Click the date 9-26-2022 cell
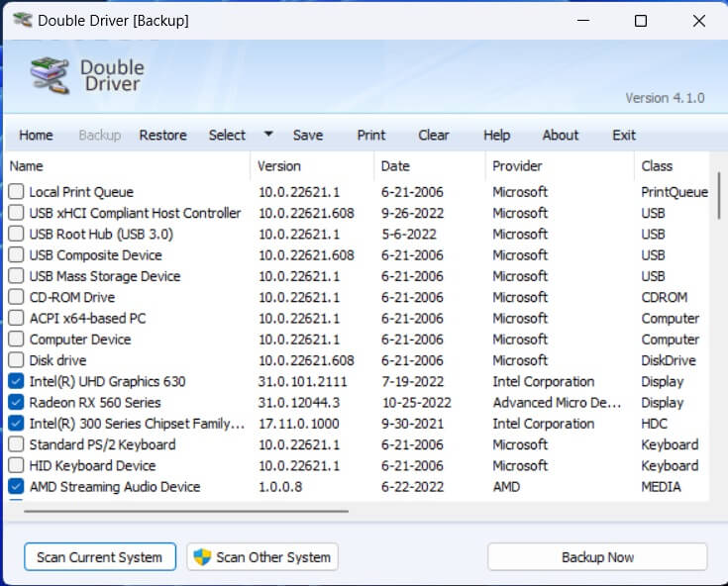 (x=412, y=213)
